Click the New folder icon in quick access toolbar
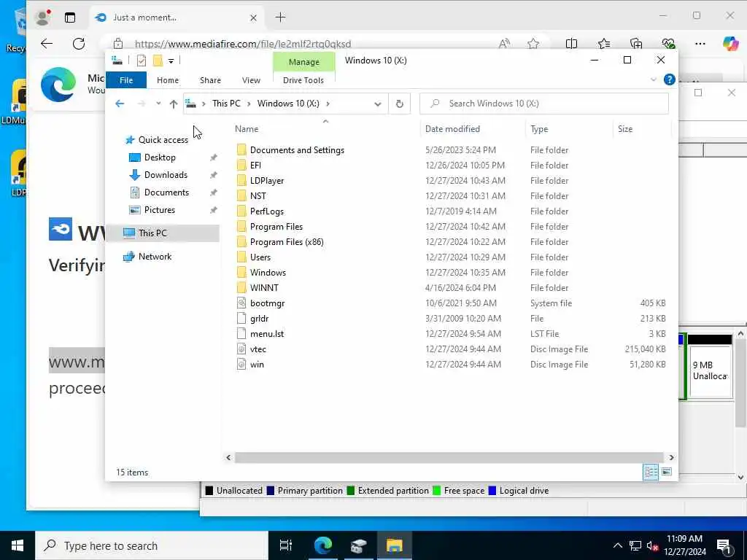This screenshot has height=560, width=747. (x=158, y=61)
